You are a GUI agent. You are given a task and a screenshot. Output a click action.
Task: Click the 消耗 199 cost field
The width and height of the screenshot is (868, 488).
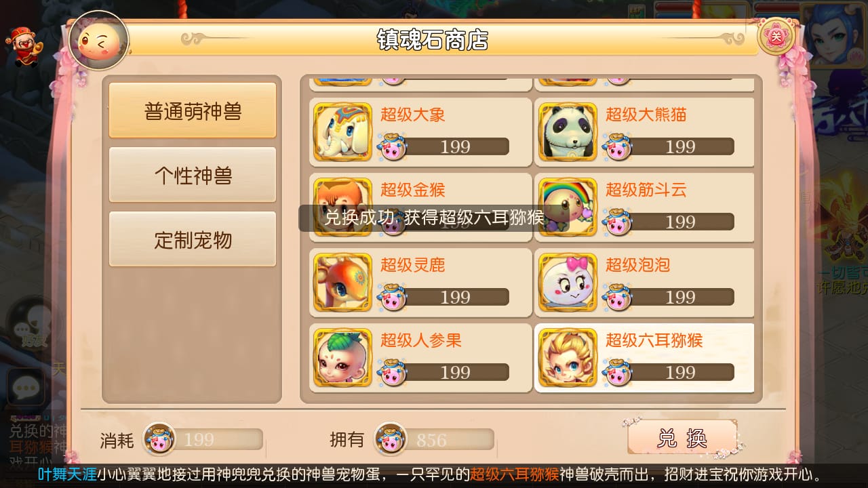(203, 439)
